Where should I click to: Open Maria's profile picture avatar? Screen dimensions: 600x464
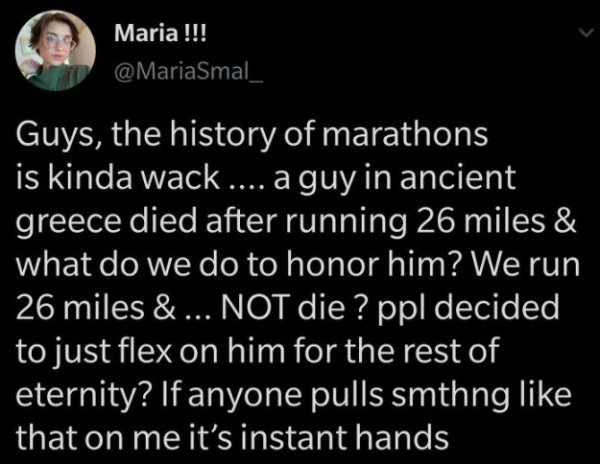click(x=55, y=50)
